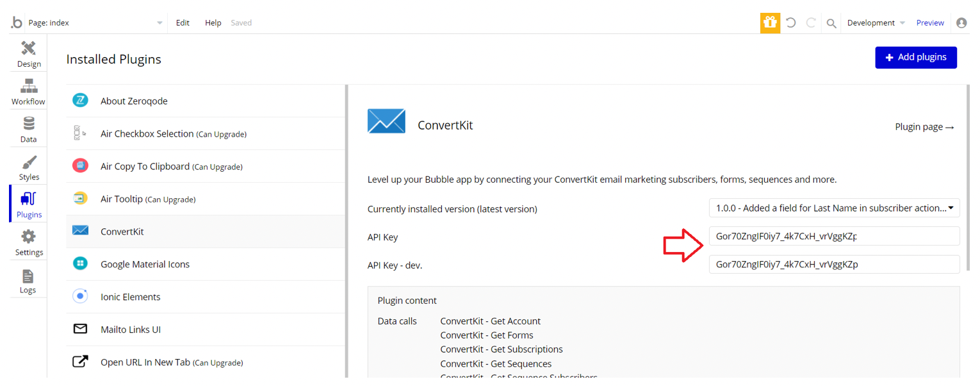The image size is (980, 386).
Task: Open the installed version dropdown for ConvertKit
Action: click(x=833, y=208)
